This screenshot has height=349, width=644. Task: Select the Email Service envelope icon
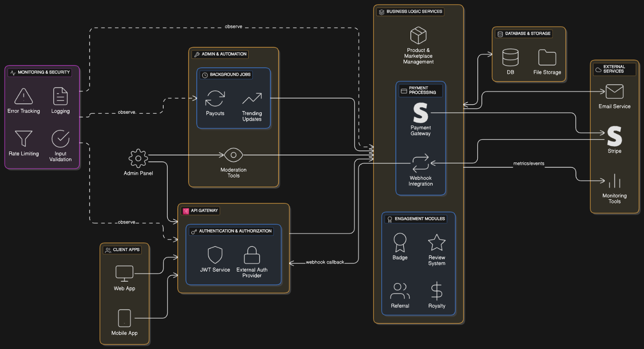[614, 91]
